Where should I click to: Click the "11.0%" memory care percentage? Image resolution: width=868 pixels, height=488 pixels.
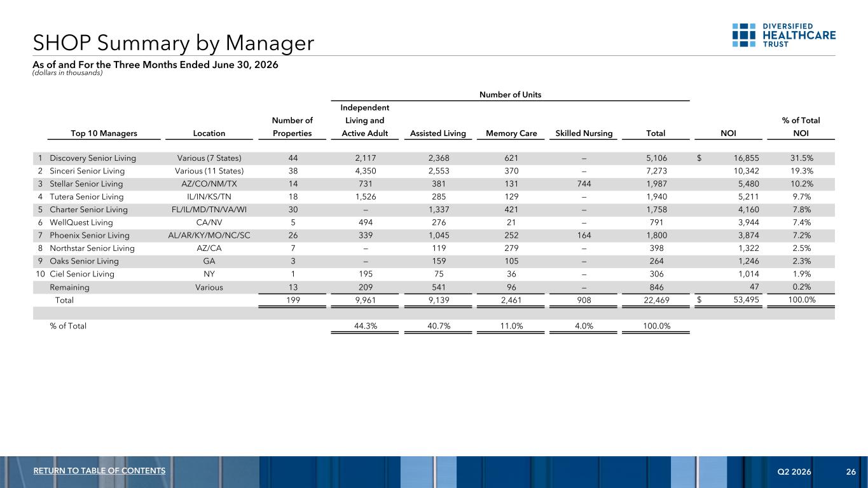tap(511, 326)
